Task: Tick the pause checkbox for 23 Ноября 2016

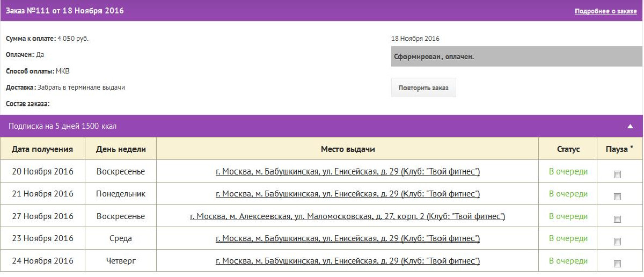Action: [617, 242]
